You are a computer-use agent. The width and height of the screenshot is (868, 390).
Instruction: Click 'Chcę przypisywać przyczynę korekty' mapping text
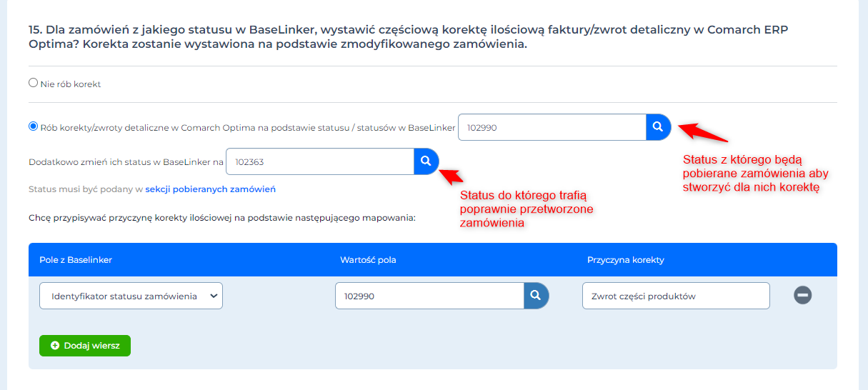[x=221, y=216]
